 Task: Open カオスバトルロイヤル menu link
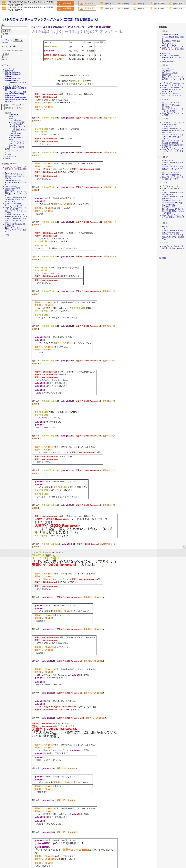13,86
